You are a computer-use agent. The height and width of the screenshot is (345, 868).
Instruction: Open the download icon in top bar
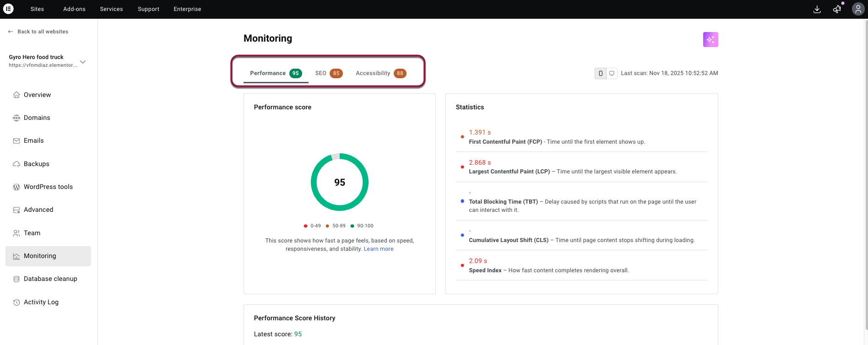817,9
